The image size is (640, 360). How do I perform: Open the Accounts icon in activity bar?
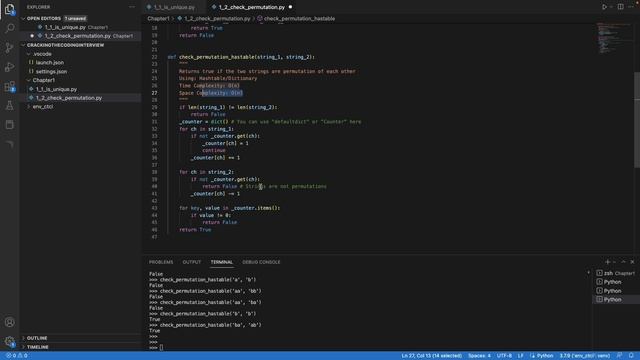pos(9,322)
